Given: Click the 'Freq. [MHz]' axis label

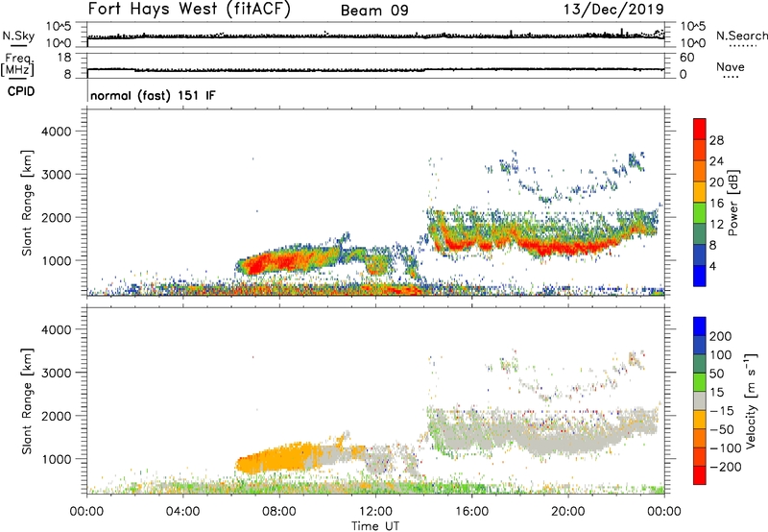Looking at the screenshot, I should point(17,64).
